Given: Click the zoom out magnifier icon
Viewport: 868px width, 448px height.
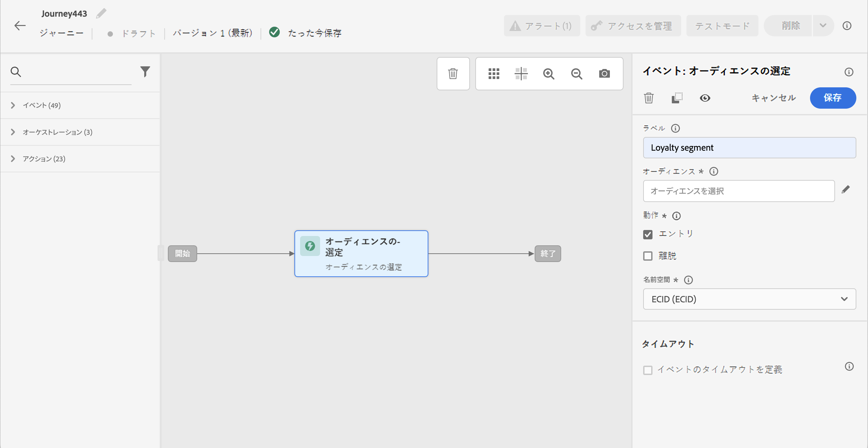Looking at the screenshot, I should pos(577,73).
